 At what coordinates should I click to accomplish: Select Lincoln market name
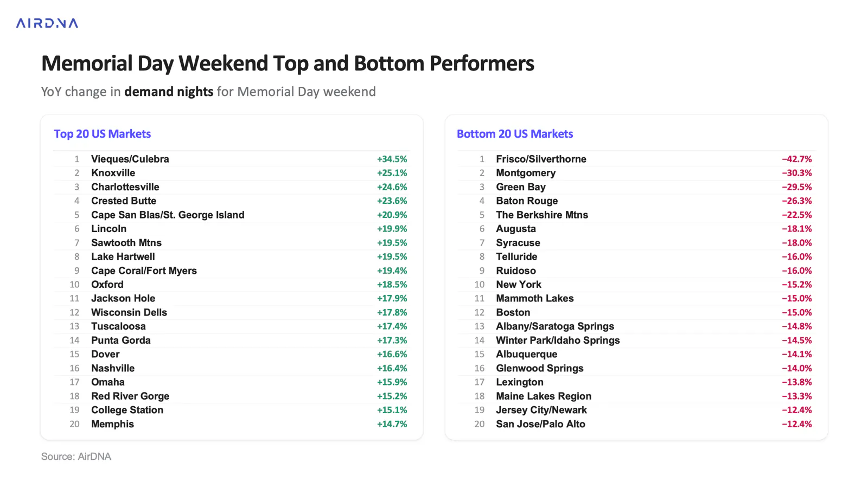109,229
